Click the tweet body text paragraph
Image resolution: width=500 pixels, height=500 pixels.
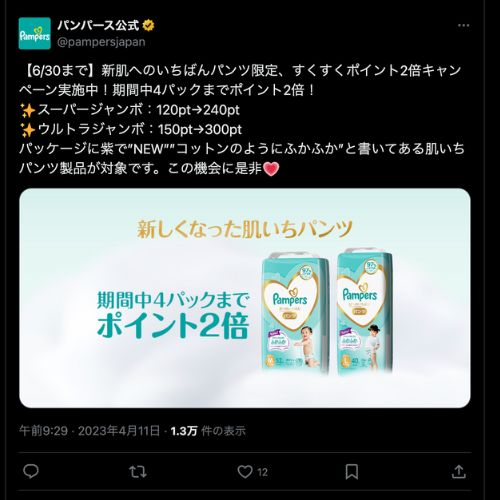point(242,119)
